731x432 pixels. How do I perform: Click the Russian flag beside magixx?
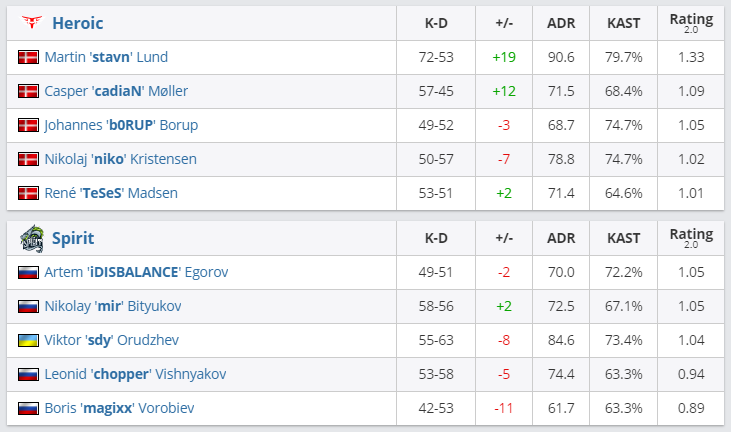pos(28,408)
